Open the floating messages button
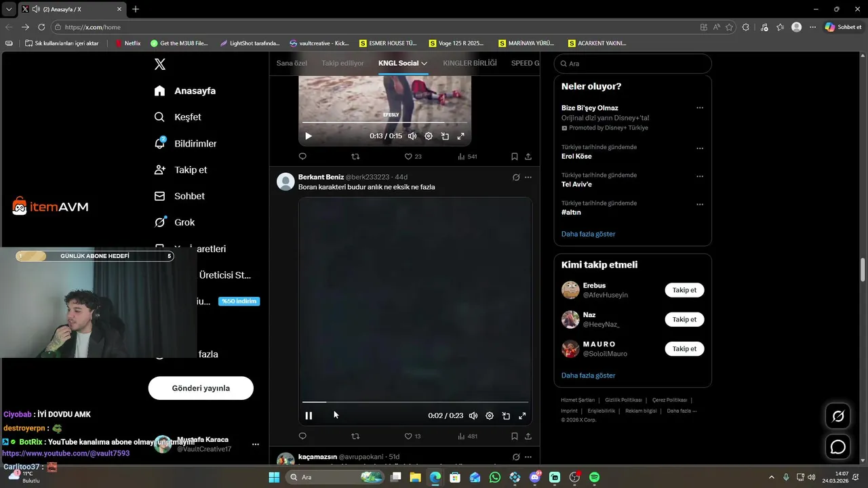This screenshot has height=488, width=868. pos(838,447)
